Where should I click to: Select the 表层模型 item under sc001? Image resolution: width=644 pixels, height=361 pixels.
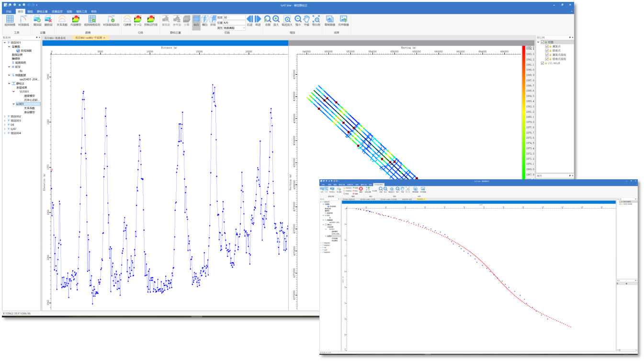(x=30, y=112)
